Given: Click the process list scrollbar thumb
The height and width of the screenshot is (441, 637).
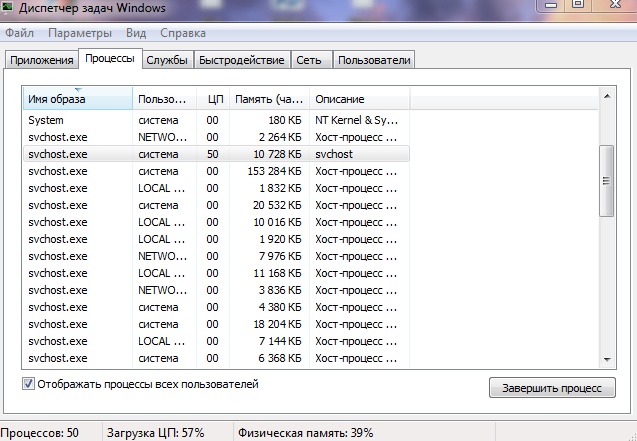Looking at the screenshot, I should 607,181.
